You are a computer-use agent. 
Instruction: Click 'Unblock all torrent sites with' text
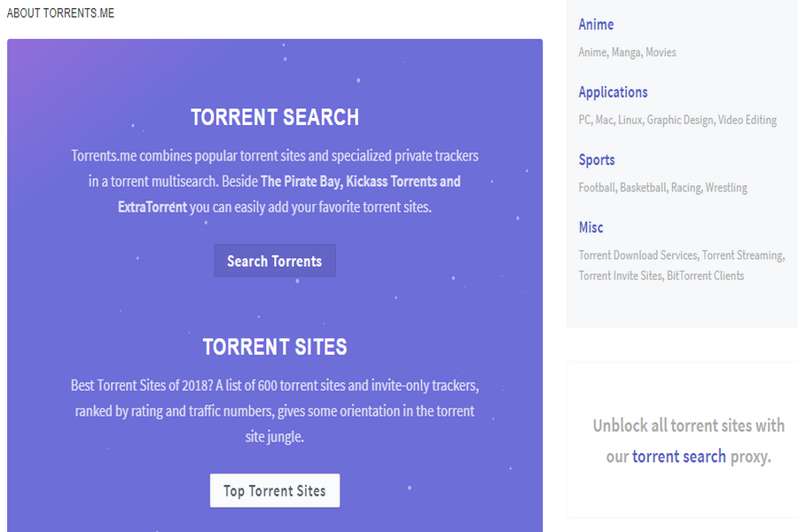point(689,426)
